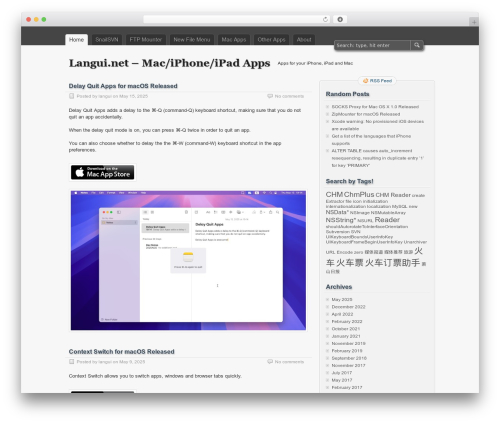Screen dimensions: 500x423
Task: Open No comments link for Delay Quit Apps
Action: tap(289, 96)
